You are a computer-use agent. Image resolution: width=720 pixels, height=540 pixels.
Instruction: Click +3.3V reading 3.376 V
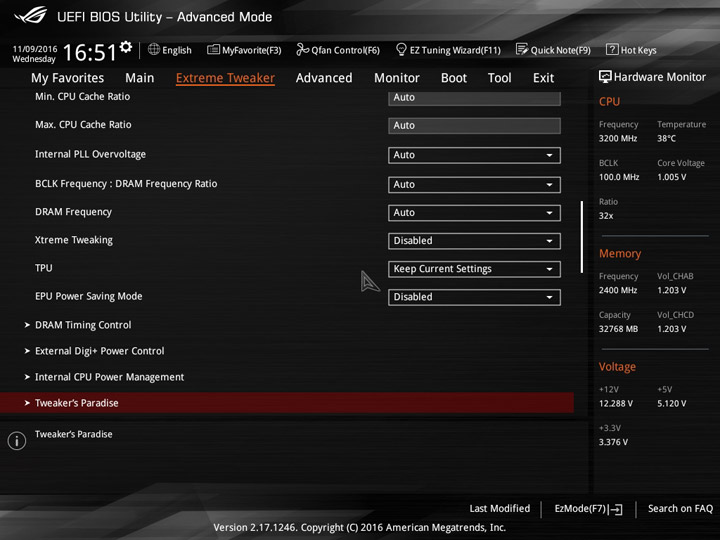[x=613, y=442]
